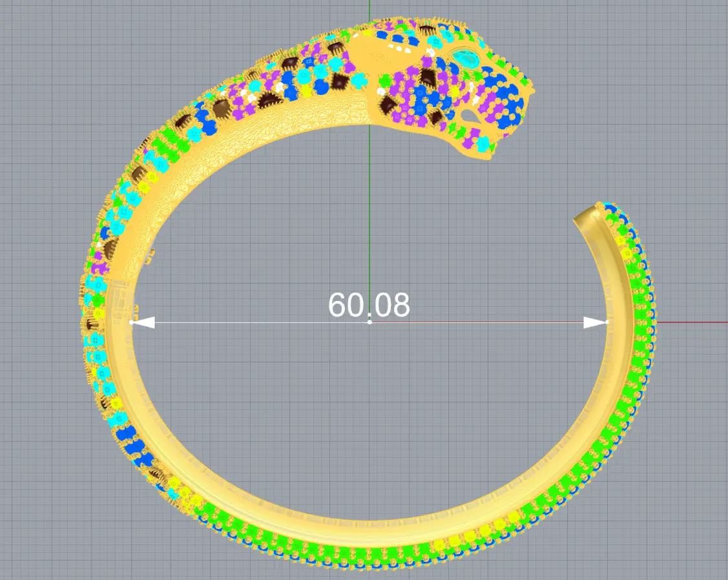Select the left dimension arrowhead
The image size is (728, 580).
144,322
